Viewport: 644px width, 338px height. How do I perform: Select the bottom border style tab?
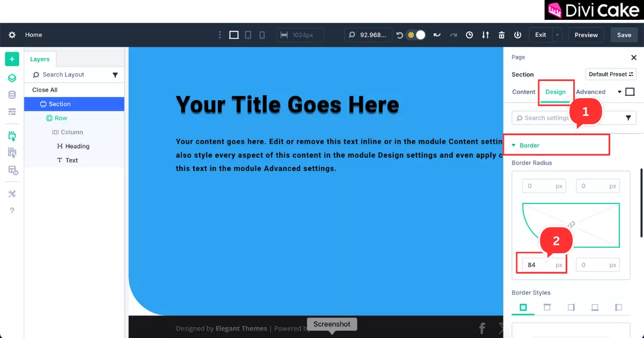tap(595, 307)
